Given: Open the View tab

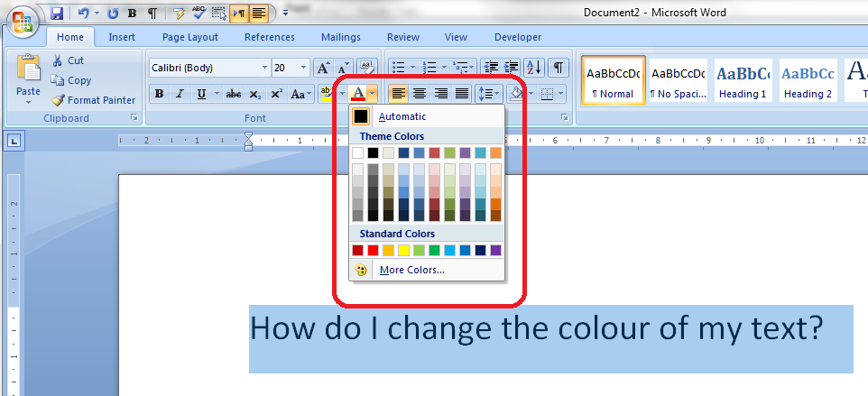Looking at the screenshot, I should 456,37.
